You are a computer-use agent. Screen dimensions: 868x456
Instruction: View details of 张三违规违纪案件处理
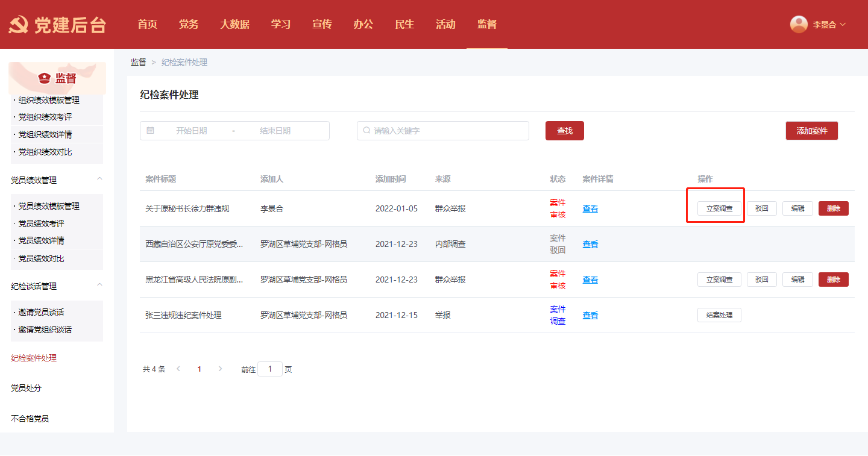pos(590,315)
